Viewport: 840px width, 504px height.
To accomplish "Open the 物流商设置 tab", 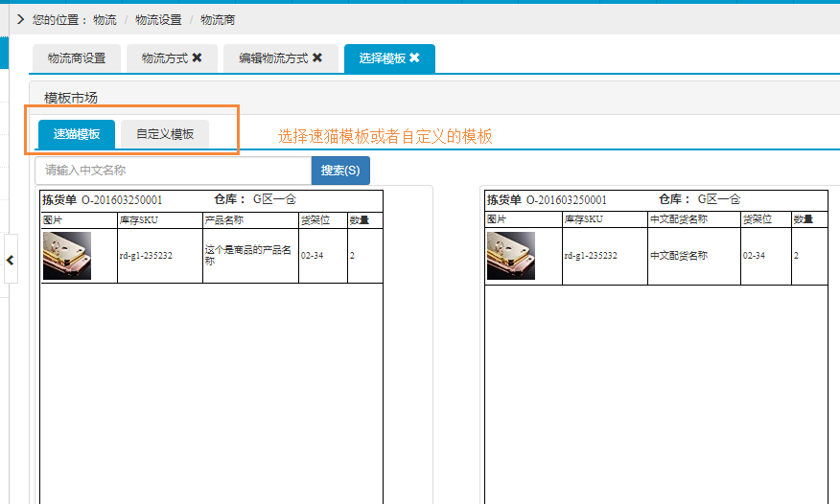I will 77,58.
